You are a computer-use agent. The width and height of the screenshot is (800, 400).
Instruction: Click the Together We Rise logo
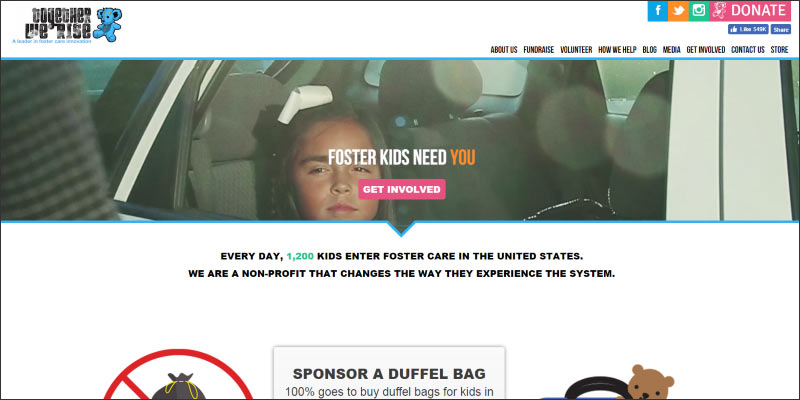tap(67, 25)
